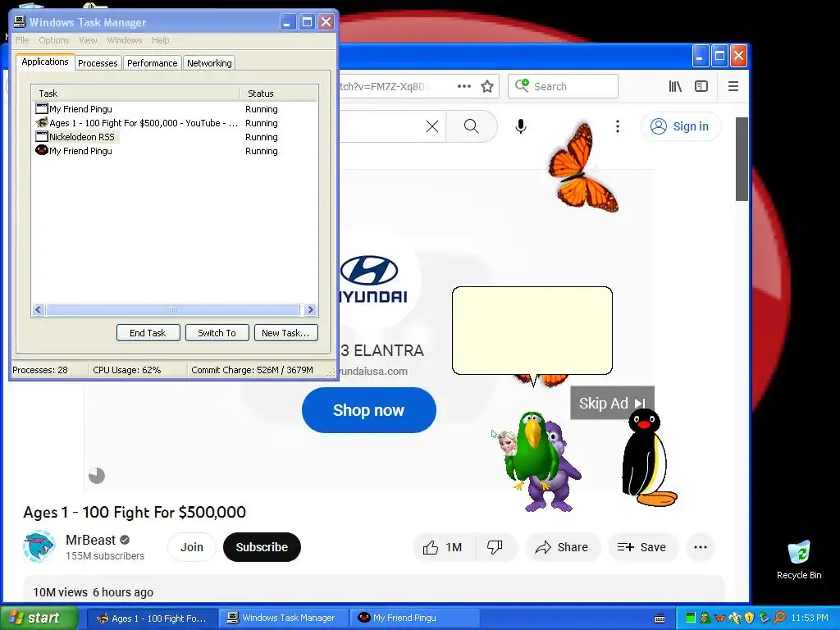The image size is (840, 630).
Task: Subscribe to MrBeast
Action: (262, 547)
